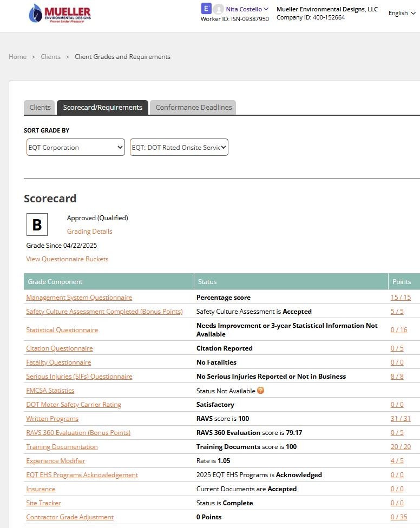Viewport: 420px width, 528px height.
Task: Click the user avatar icon
Action: pos(219,9)
